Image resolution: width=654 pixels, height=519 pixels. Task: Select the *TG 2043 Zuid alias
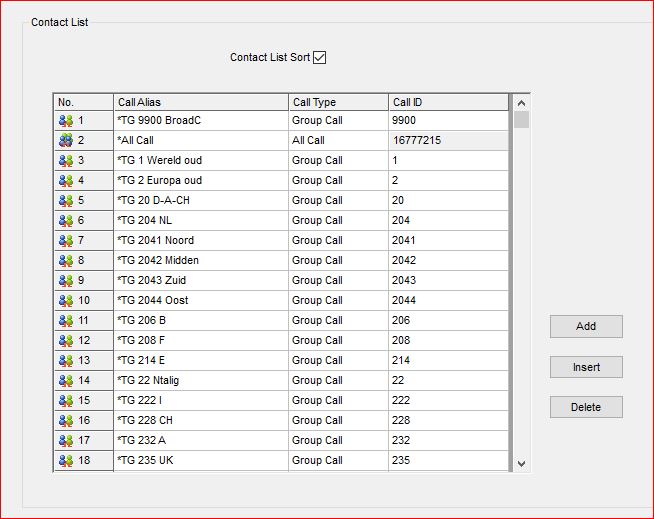(x=201, y=281)
